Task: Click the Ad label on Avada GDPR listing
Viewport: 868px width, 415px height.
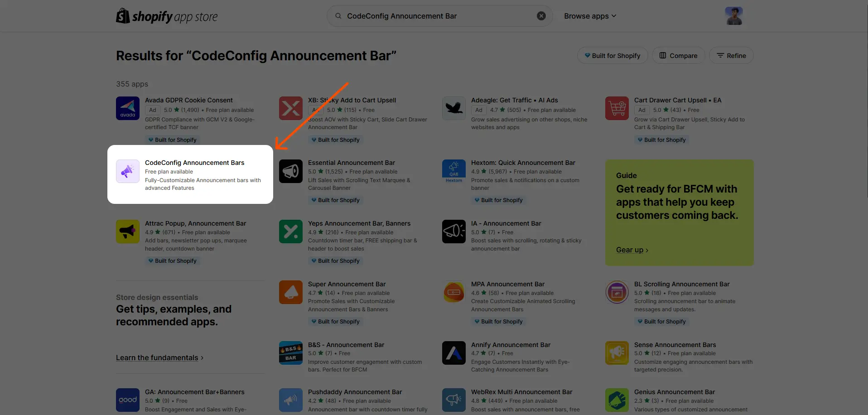Action: [153, 110]
